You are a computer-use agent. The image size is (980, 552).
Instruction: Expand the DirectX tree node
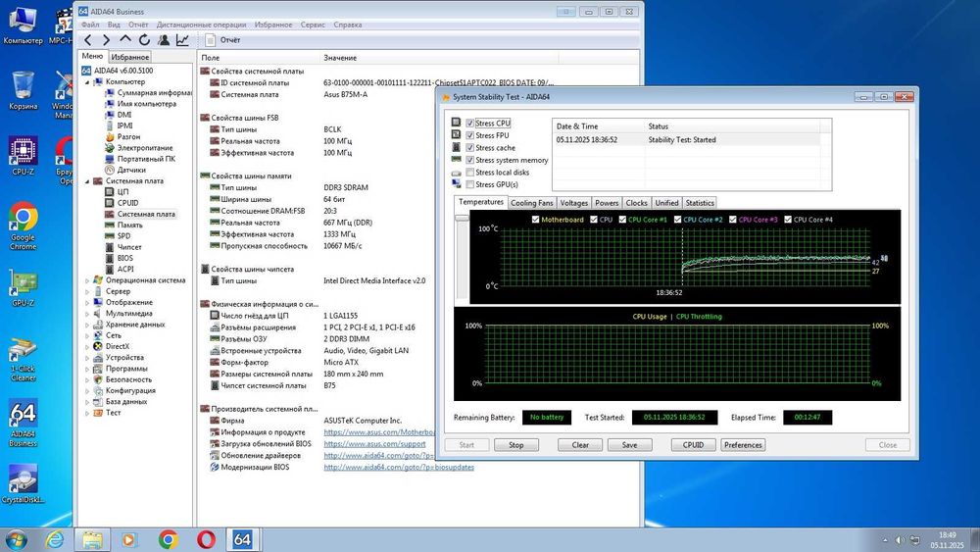[x=87, y=346]
